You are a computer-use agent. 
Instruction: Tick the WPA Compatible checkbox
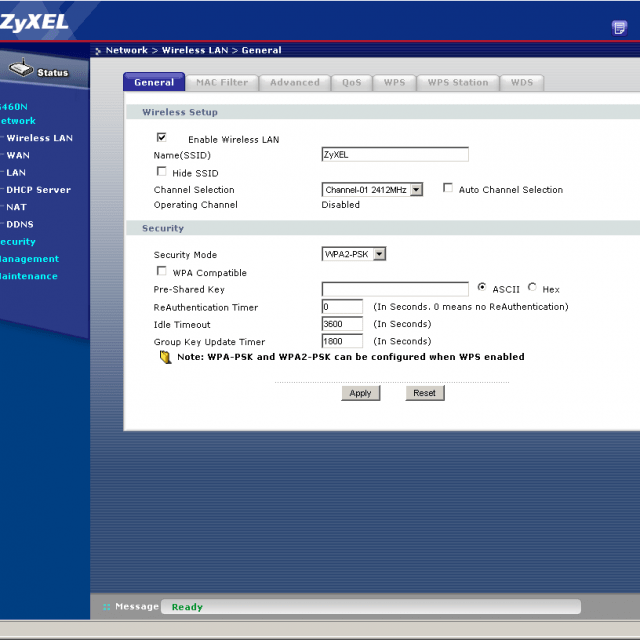coord(162,271)
